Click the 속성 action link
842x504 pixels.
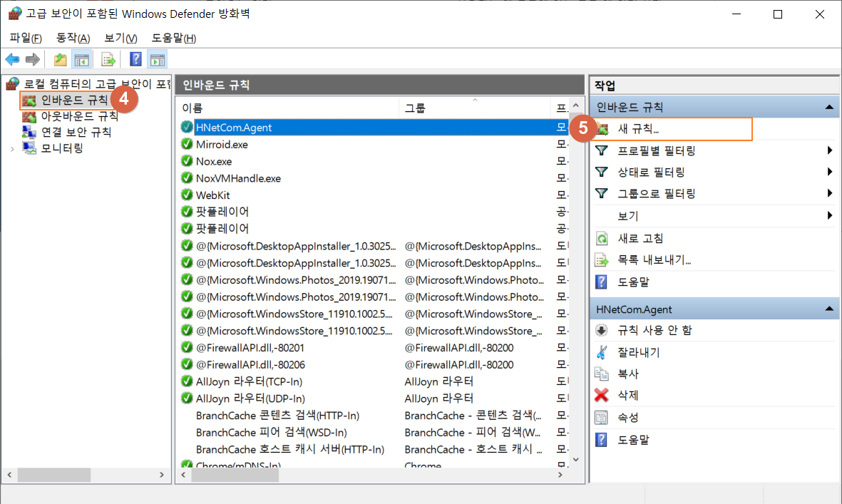(x=627, y=418)
